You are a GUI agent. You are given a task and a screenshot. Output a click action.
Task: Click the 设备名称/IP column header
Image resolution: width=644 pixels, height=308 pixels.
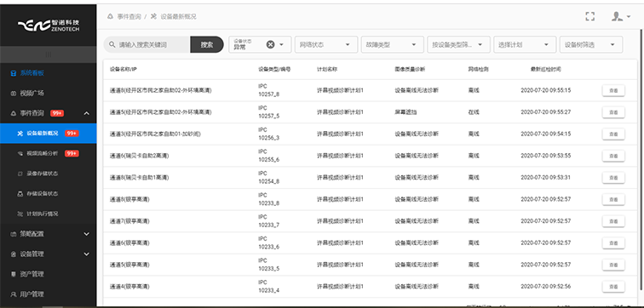[124, 69]
